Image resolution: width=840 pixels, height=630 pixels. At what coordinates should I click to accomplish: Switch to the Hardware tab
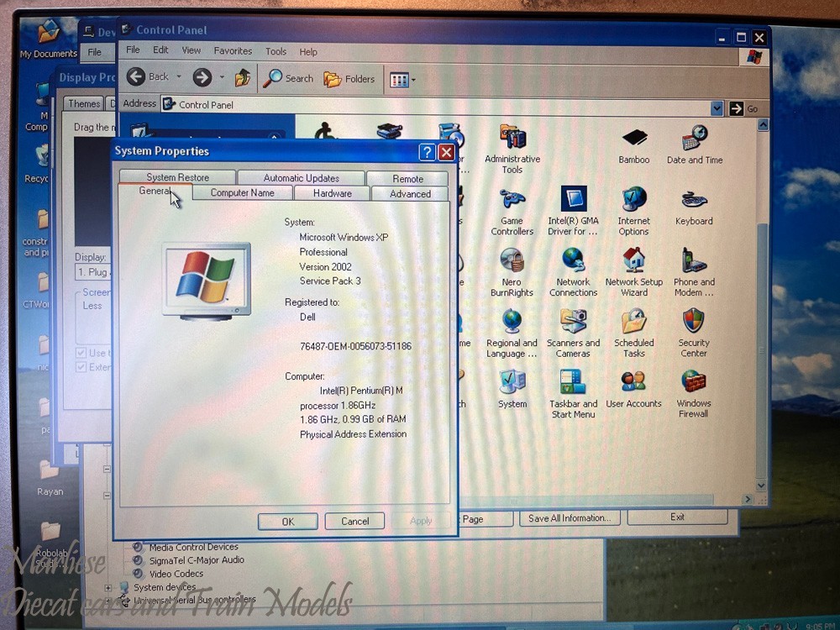332,193
